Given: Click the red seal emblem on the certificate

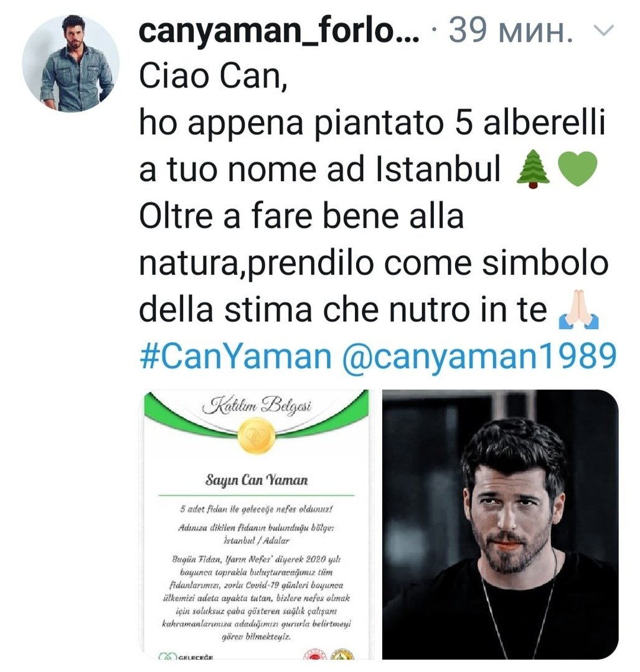Looking at the screenshot, I should pyautogui.click(x=314, y=655).
